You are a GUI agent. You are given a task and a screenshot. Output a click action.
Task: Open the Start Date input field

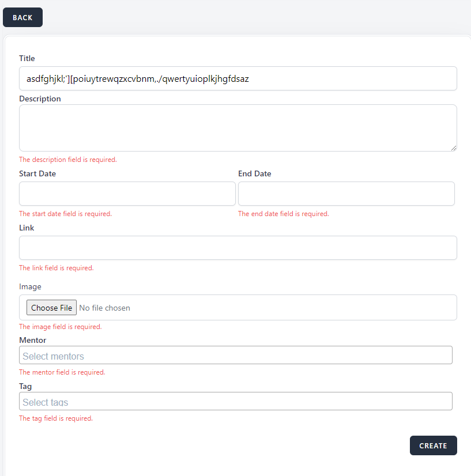tap(127, 194)
